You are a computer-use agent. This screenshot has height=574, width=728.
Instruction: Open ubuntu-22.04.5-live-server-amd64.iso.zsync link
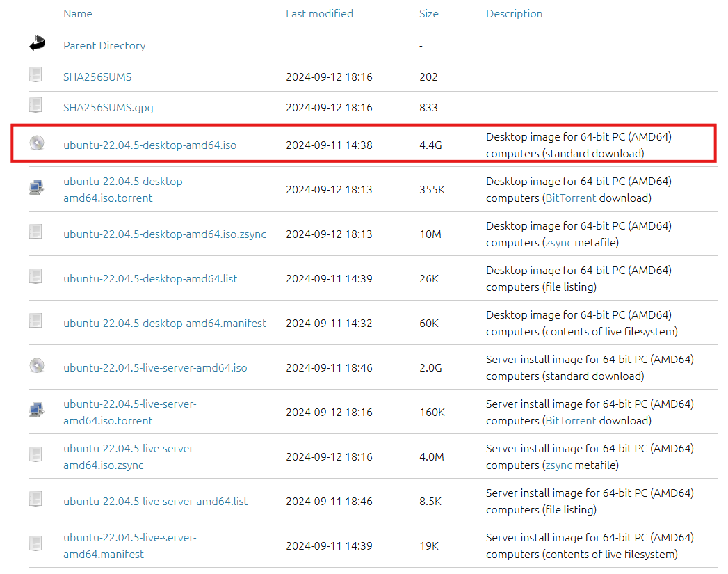pyautogui.click(x=130, y=456)
